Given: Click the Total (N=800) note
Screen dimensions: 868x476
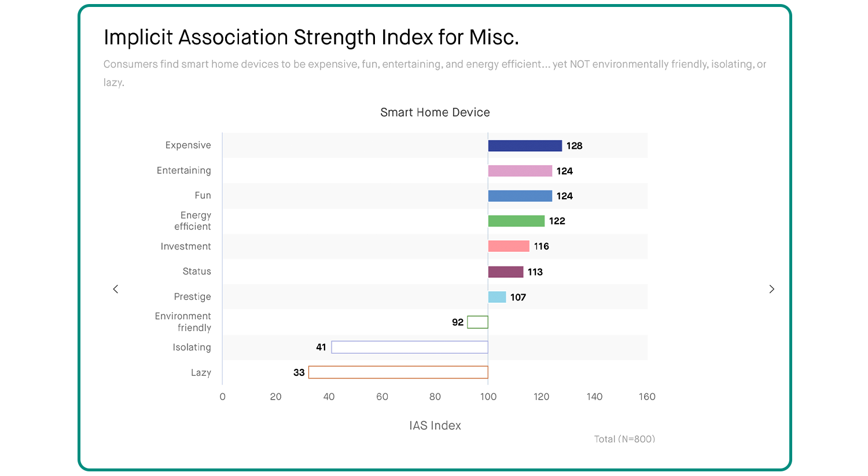Looking at the screenshot, I should point(624,439).
